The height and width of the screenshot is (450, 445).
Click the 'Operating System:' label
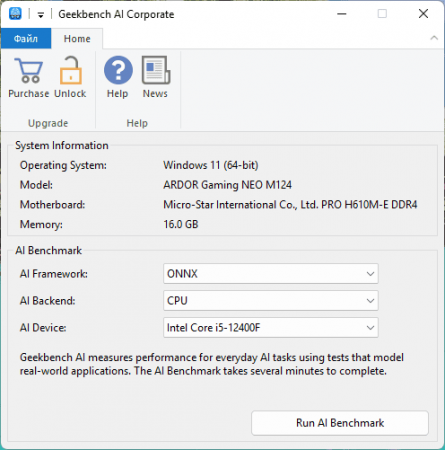tap(63, 165)
